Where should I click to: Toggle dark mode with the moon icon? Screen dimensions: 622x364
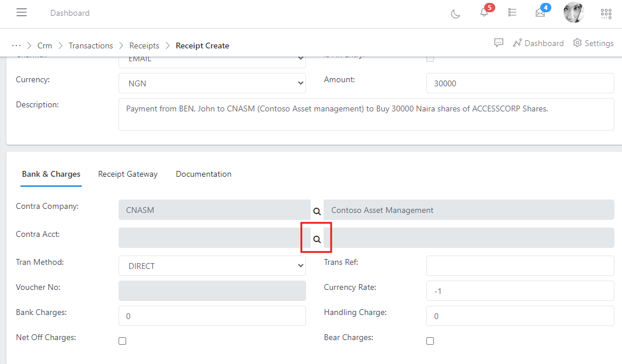tap(456, 13)
